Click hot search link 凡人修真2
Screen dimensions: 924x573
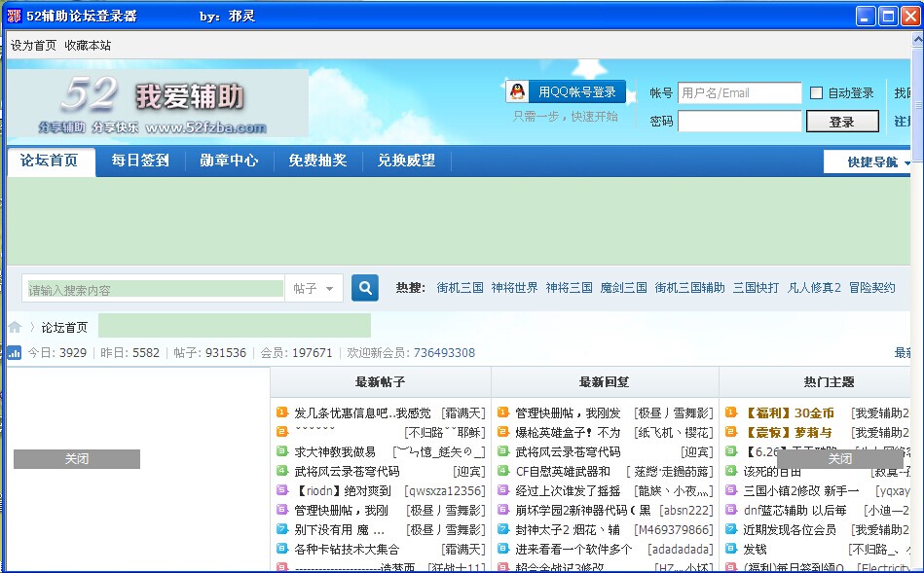[814, 287]
